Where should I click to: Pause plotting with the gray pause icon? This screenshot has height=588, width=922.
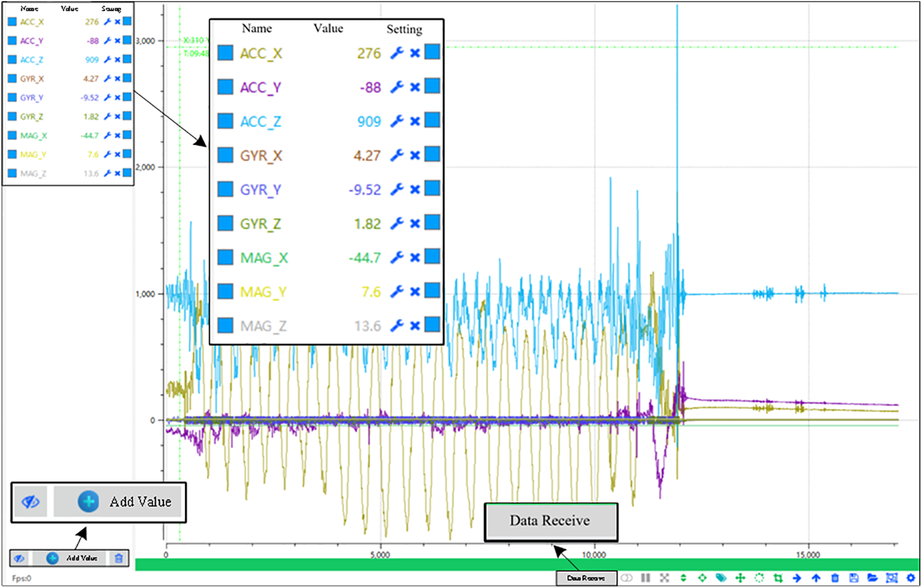coord(646,578)
